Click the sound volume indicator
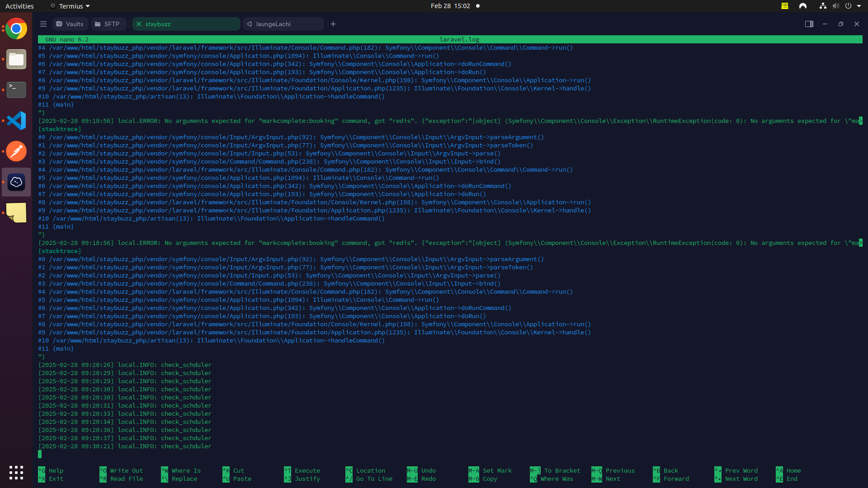 coord(835,6)
